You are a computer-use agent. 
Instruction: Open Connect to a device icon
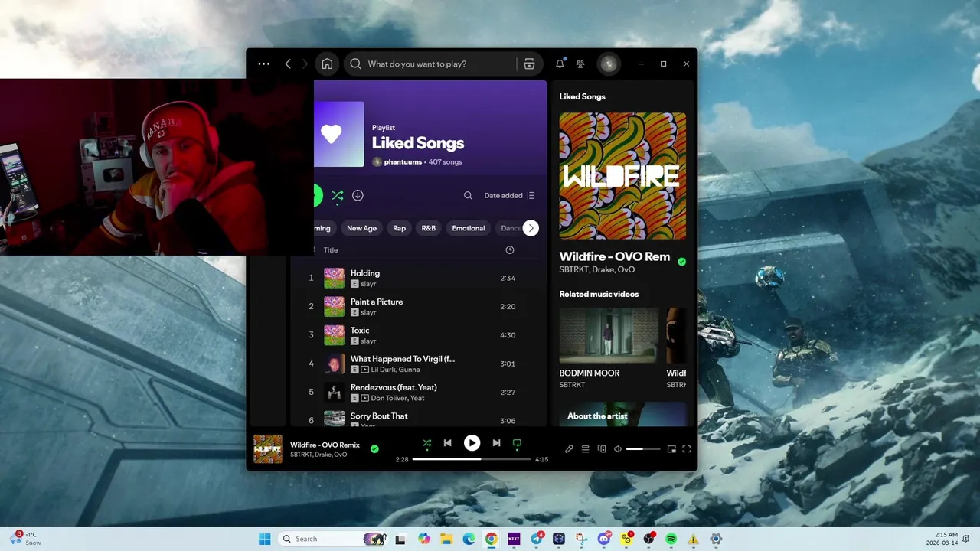pos(602,449)
